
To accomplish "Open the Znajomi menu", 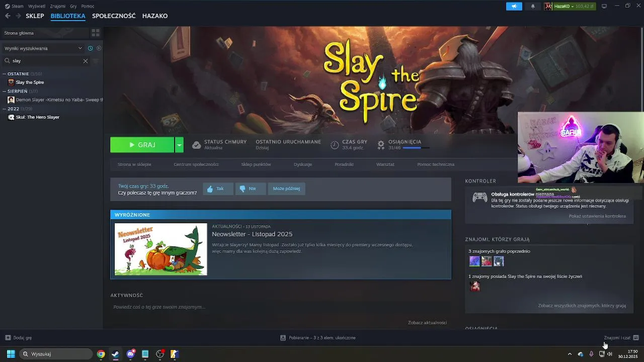I will [x=58, y=6].
